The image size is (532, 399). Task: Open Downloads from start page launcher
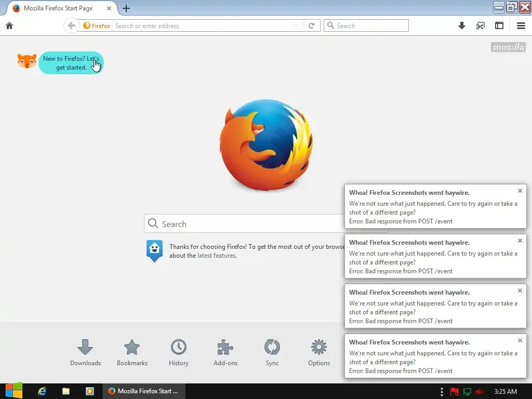point(85,353)
